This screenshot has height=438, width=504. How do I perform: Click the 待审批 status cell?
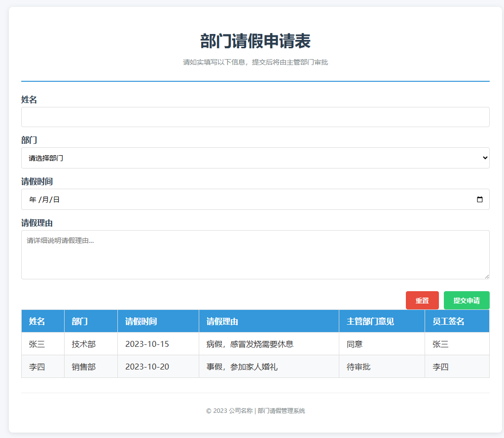tap(359, 367)
